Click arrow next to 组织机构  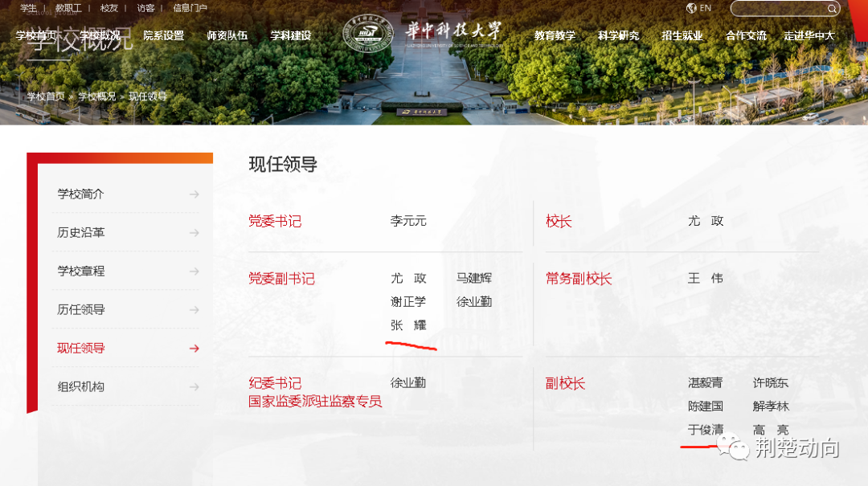(x=194, y=387)
